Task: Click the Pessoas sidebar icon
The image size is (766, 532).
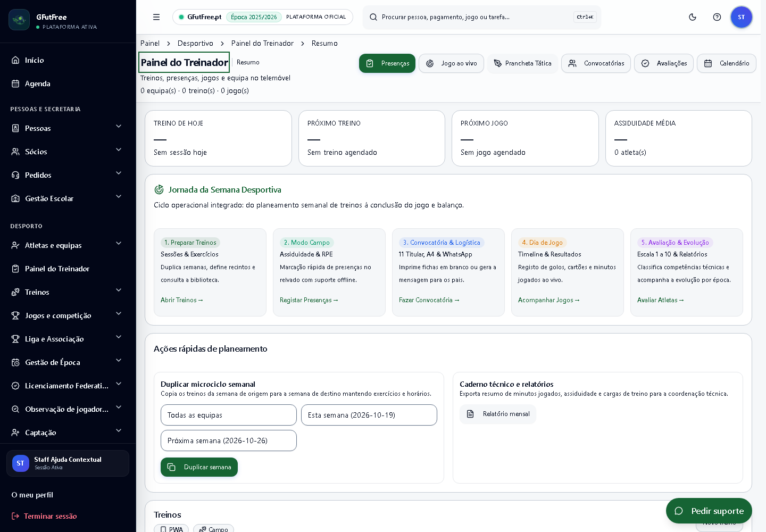Action: point(15,128)
